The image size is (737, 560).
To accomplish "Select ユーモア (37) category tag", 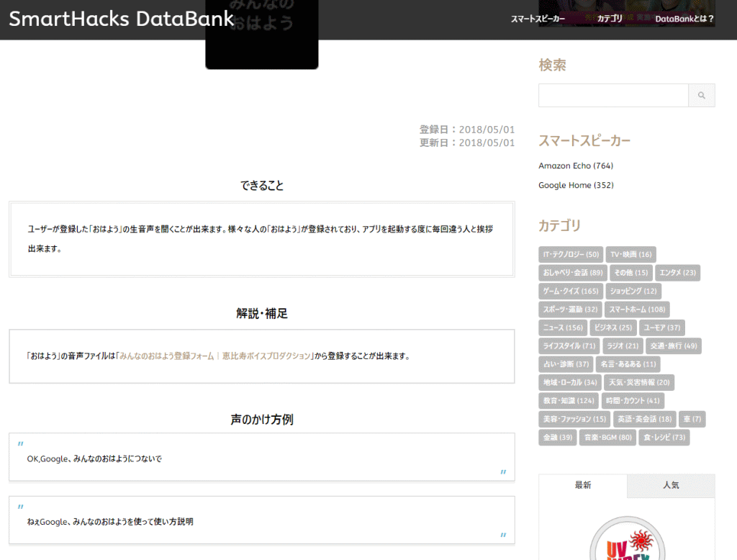I will pyautogui.click(x=662, y=328).
